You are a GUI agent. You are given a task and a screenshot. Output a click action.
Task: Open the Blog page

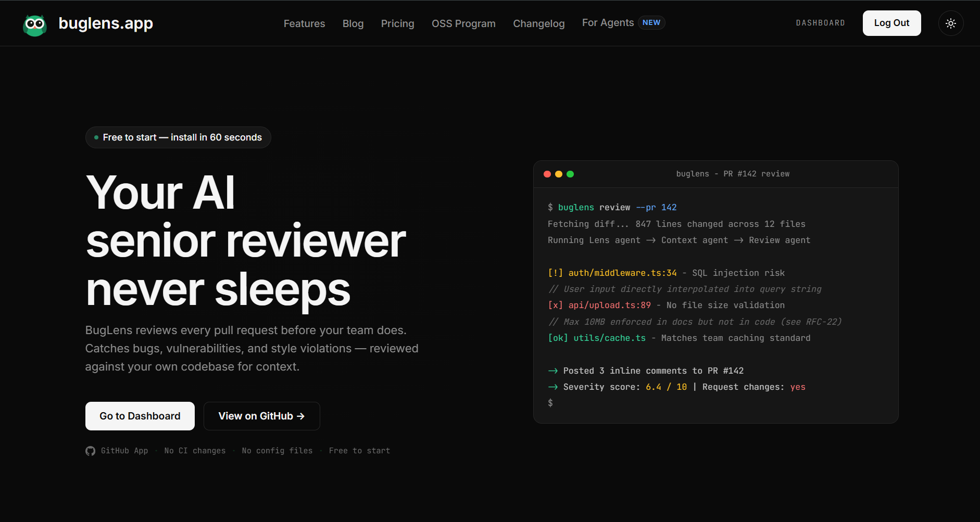pyautogui.click(x=353, y=23)
